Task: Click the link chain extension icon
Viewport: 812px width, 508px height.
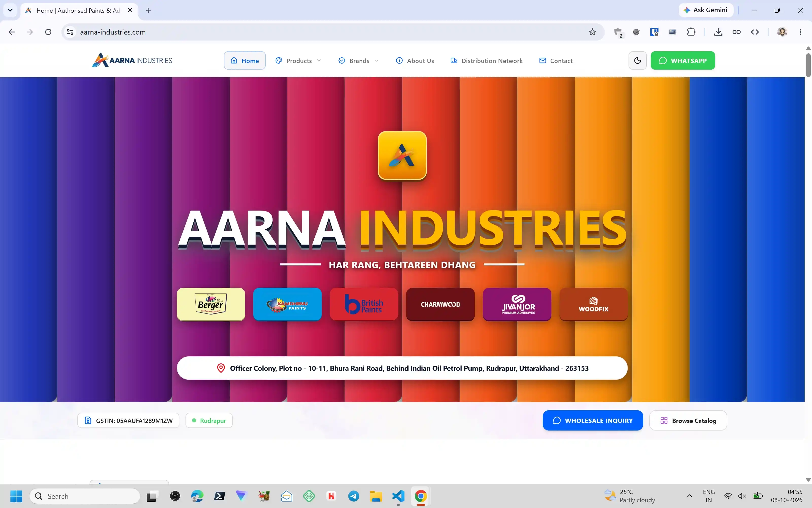Action: click(736, 32)
